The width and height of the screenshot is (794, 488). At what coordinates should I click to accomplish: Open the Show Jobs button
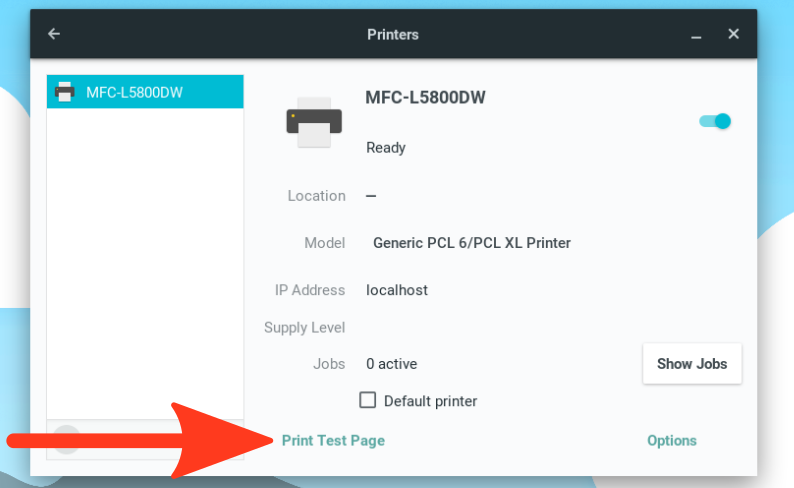pyautogui.click(x=692, y=363)
